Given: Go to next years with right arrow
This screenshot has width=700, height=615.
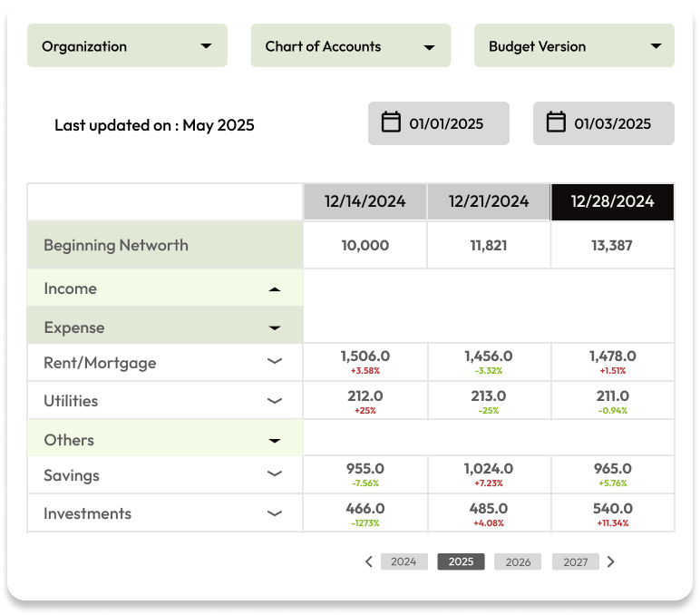Looking at the screenshot, I should 611,561.
